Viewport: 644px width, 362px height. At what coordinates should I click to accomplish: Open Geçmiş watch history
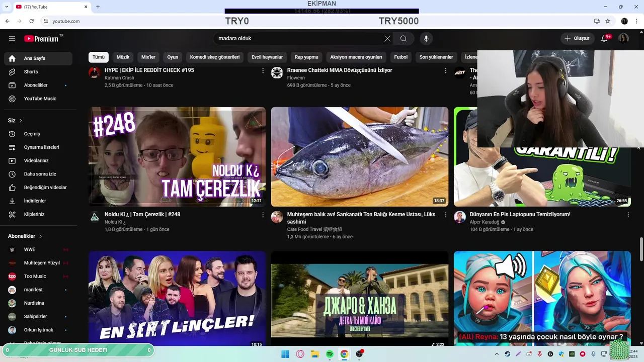tap(38, 134)
